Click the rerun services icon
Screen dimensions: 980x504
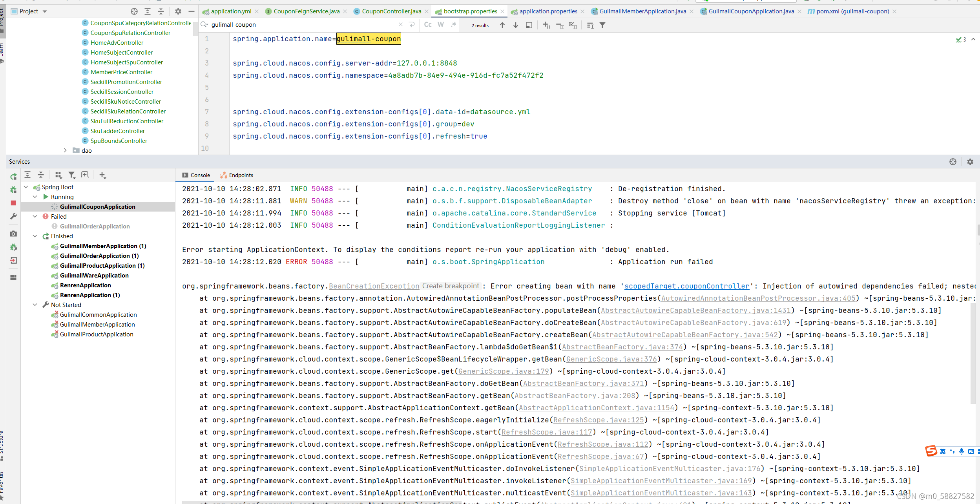[x=13, y=177]
